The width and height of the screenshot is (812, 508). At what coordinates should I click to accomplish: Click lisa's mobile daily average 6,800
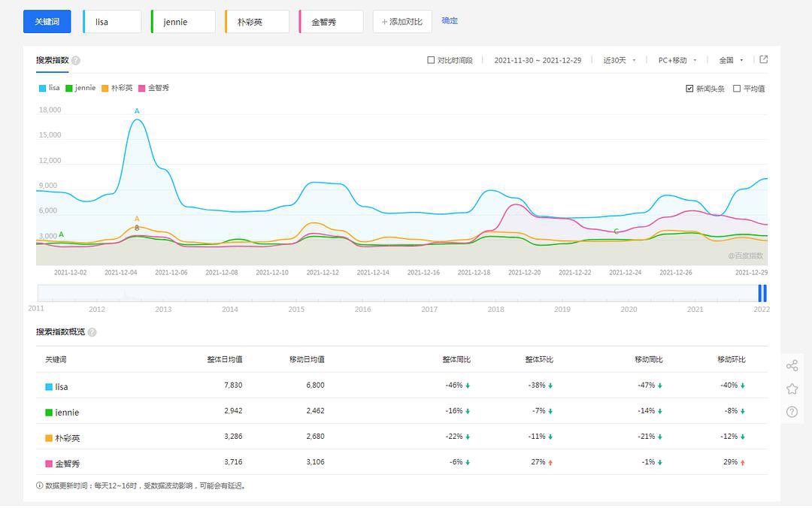click(x=315, y=386)
